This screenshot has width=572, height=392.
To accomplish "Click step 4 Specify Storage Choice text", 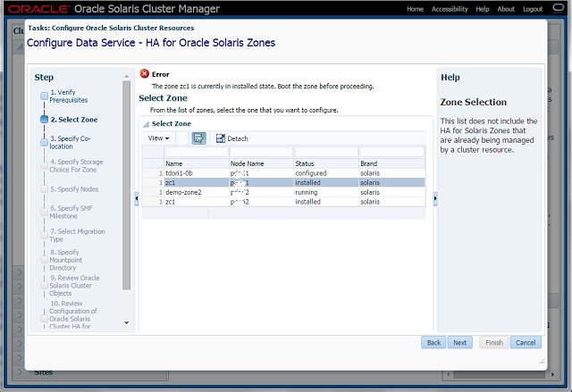I will click(76, 166).
